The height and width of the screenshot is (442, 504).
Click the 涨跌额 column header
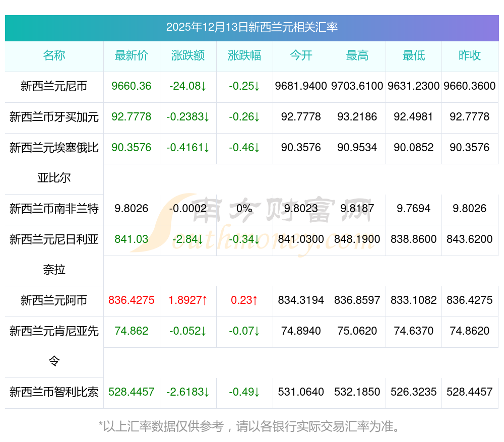(188, 56)
